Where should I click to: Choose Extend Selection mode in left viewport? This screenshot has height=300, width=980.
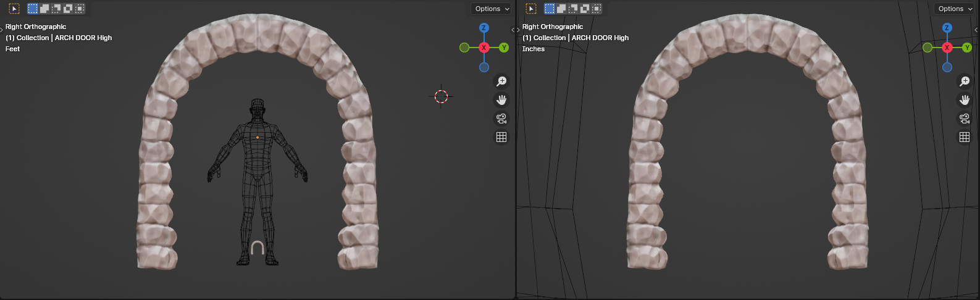click(44, 9)
